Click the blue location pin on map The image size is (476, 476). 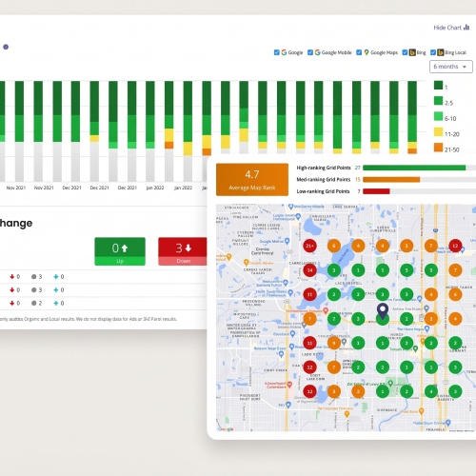point(383,311)
